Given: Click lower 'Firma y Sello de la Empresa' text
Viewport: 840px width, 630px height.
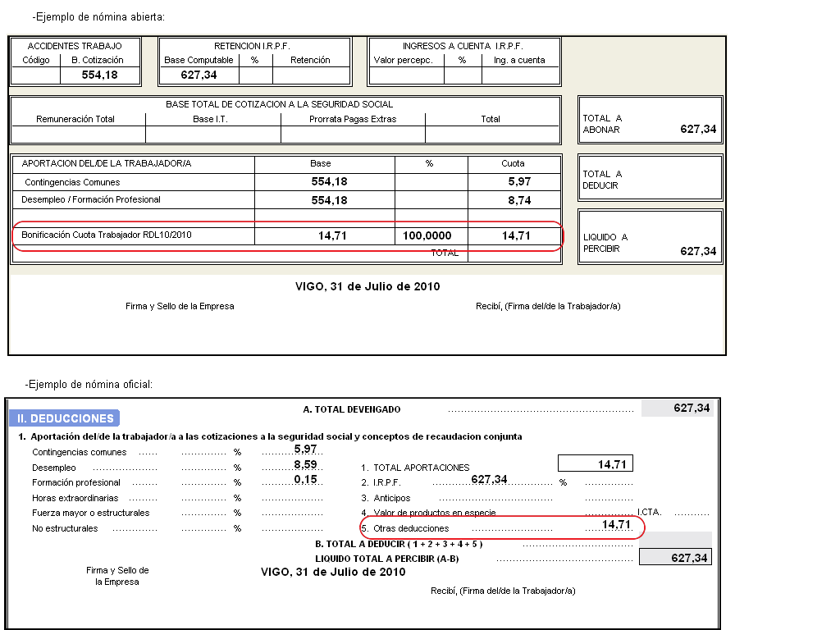Looking at the screenshot, I should click(x=117, y=577).
